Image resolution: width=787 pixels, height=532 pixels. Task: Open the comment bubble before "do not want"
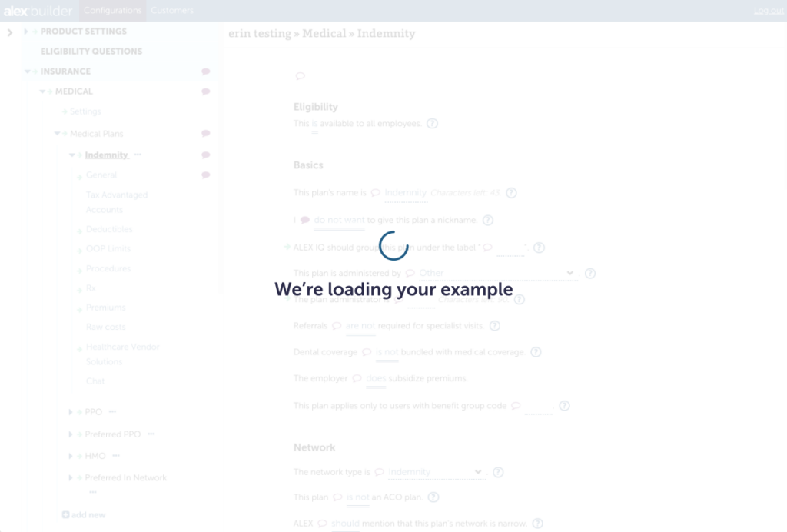[x=305, y=221]
